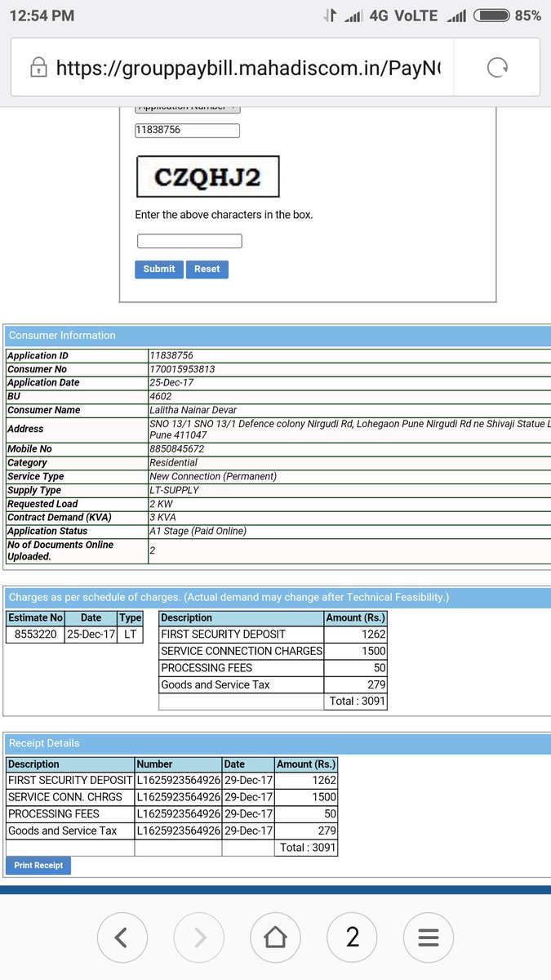Viewport: 551px width, 980px height.
Task: Select Application ID value 11838756 in table
Action: tap(171, 356)
